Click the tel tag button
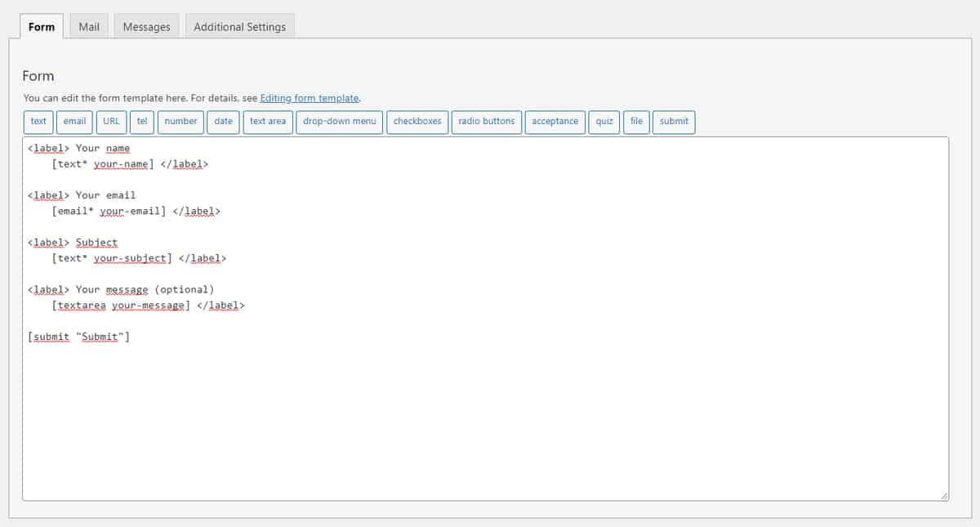Screen dimensions: 980x527 [142, 122]
